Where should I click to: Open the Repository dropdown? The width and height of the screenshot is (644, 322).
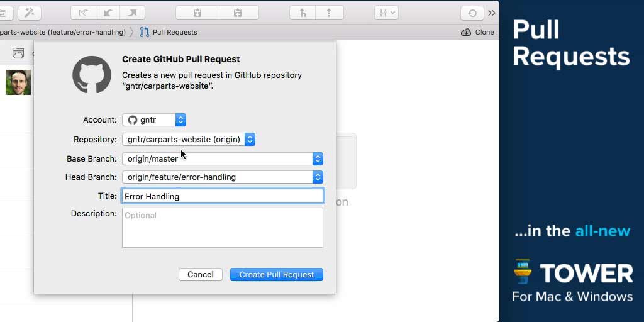[x=189, y=140]
